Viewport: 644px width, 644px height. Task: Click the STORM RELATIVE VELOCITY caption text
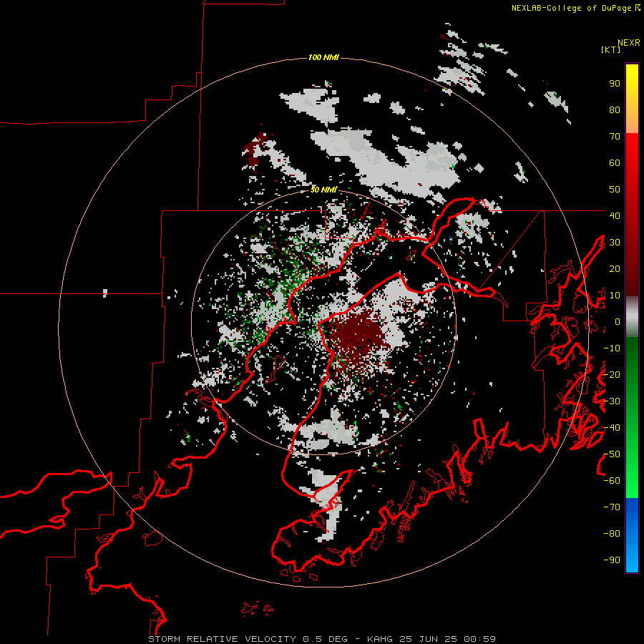point(222,639)
